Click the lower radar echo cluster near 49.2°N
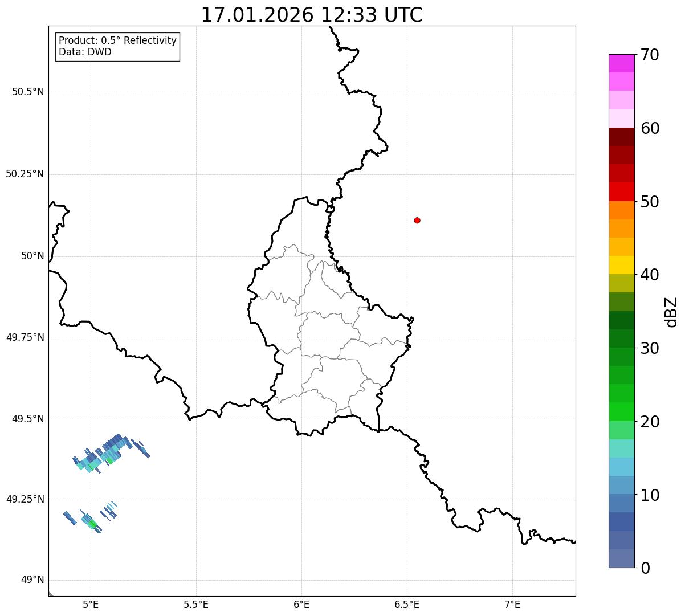Viewport: 685px width, 616px height. tap(90, 517)
